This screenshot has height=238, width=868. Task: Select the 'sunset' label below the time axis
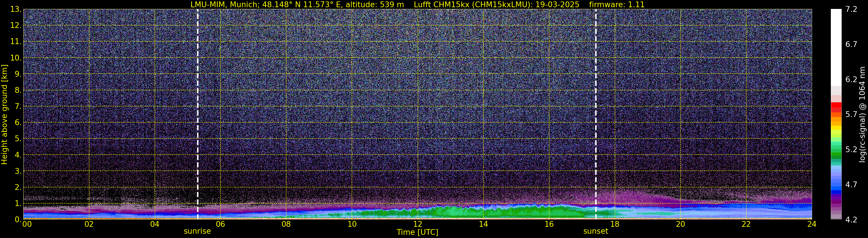pyautogui.click(x=596, y=231)
